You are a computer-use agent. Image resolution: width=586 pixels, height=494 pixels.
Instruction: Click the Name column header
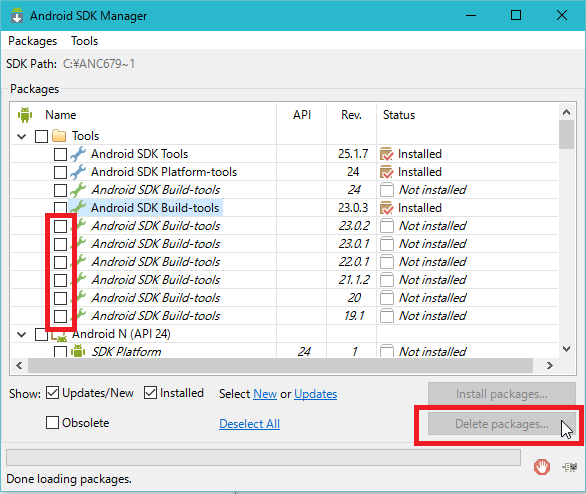[61, 115]
